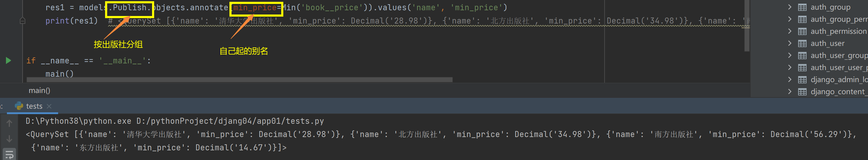Click the down arrow in run console toolbar
Viewport: 868px width, 160px height.
coord(9,138)
